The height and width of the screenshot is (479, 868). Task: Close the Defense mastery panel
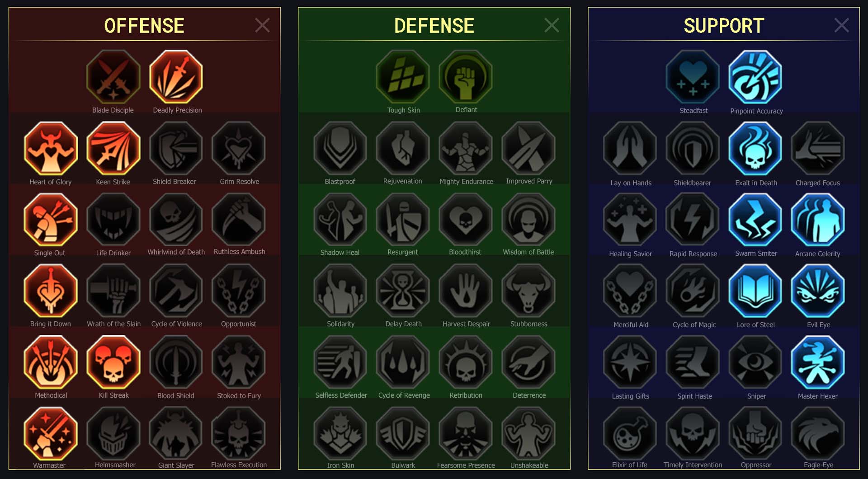552,25
